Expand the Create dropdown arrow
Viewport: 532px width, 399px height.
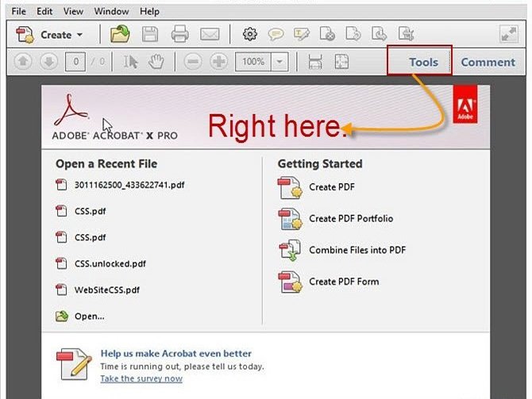(79, 35)
